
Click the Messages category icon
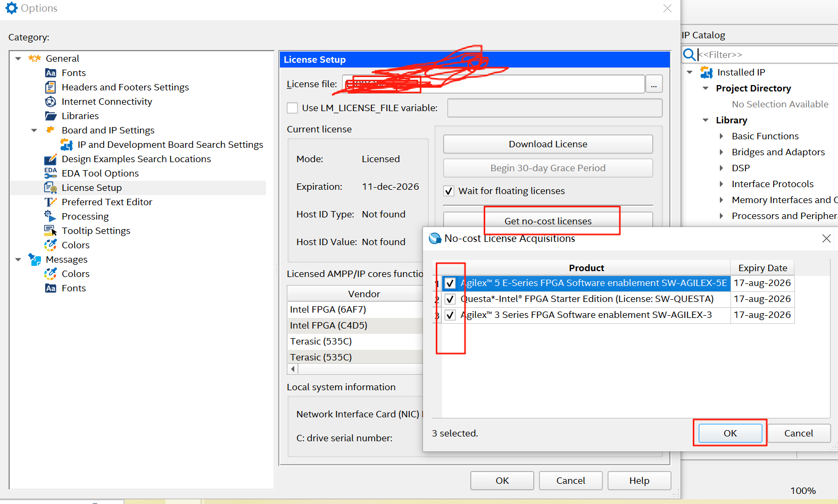[35, 259]
